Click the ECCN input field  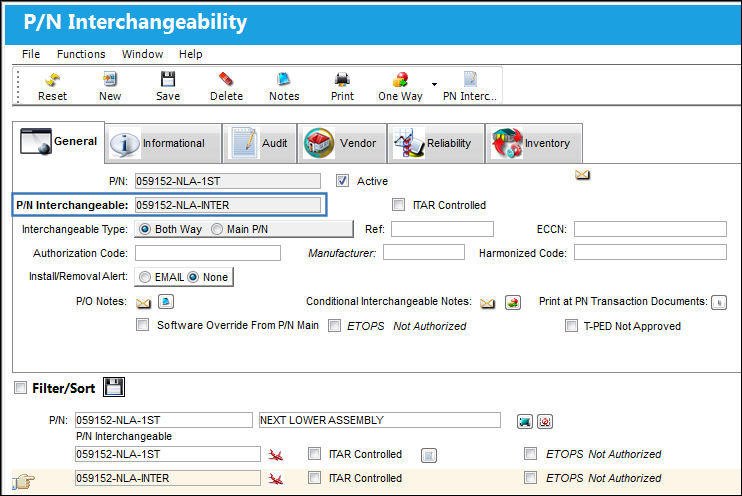pyautogui.click(x=650, y=229)
